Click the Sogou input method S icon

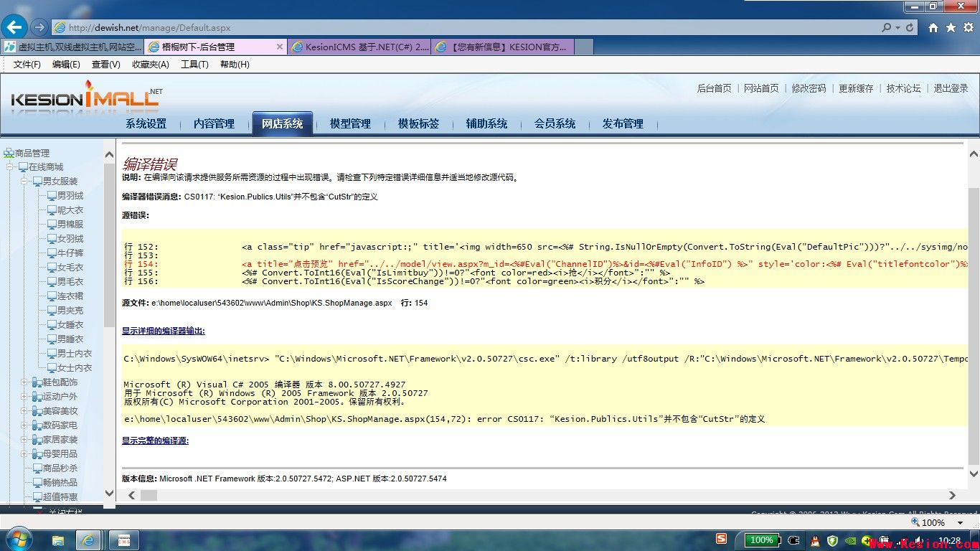721,539
